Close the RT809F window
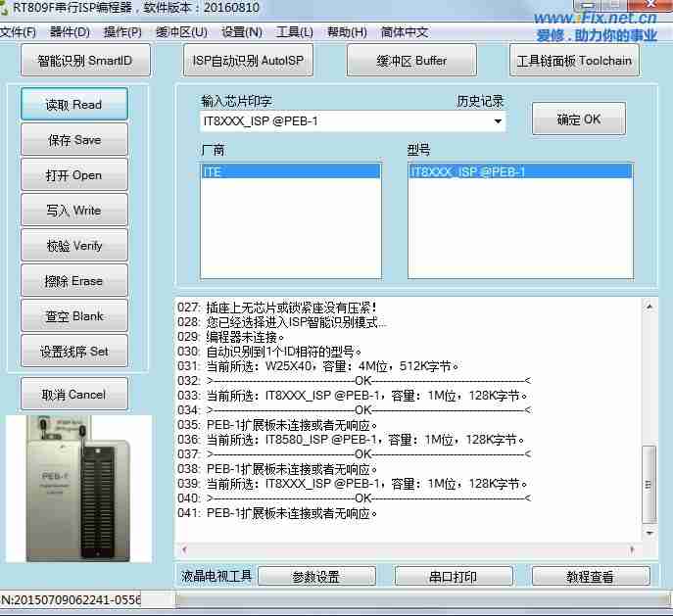673x616 pixels. coord(649,4)
